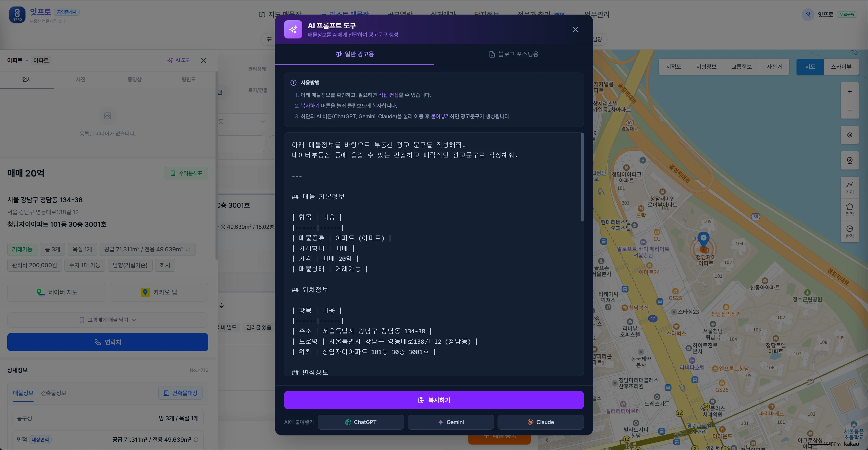Click the map zoom out minus icon
The width and height of the screenshot is (868, 450).
(x=850, y=110)
